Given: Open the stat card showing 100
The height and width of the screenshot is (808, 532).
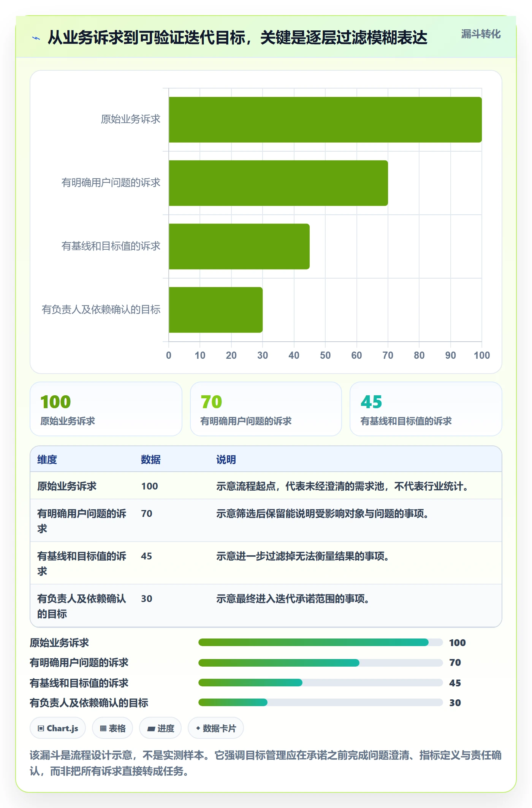Looking at the screenshot, I should tap(106, 409).
